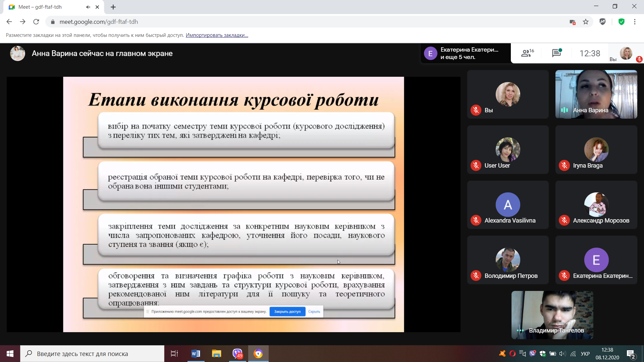Open volume control in system tray
This screenshot has height=362, width=644.
point(562,354)
